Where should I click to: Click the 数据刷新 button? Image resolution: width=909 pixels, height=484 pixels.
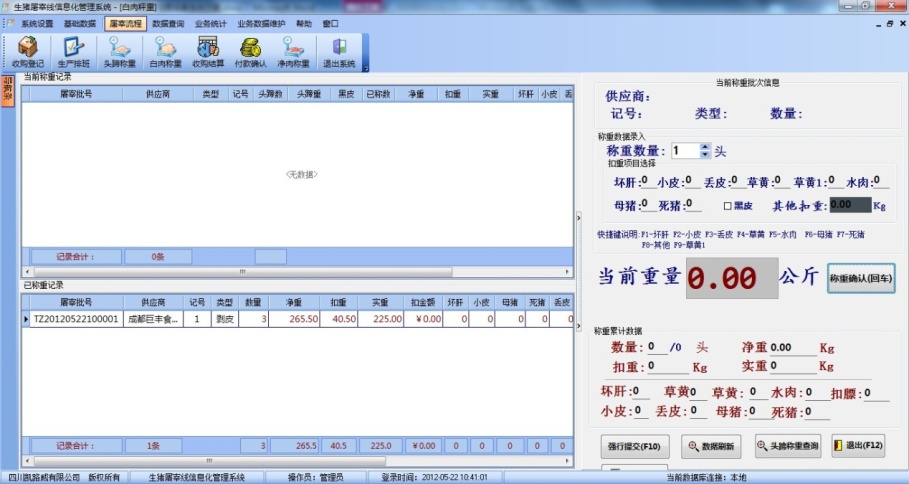(x=711, y=446)
